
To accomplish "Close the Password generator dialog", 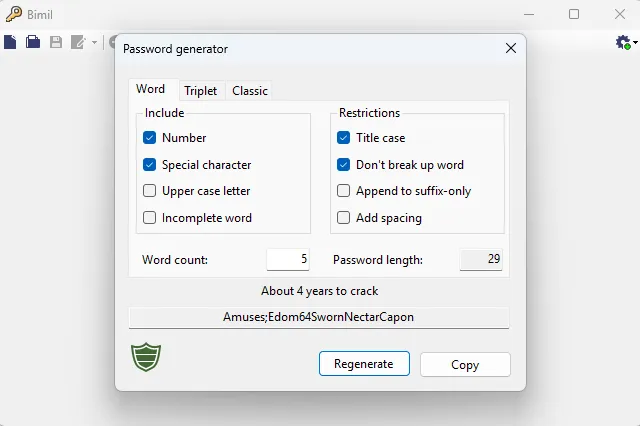I will (x=511, y=48).
